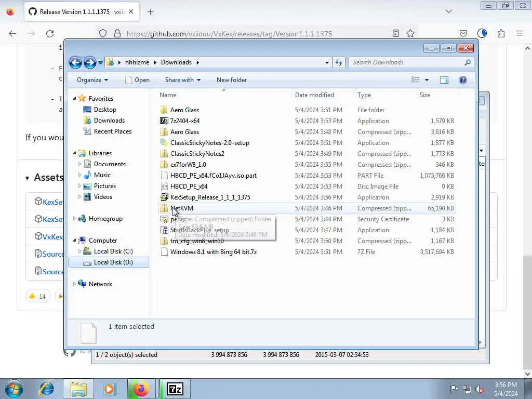Image resolution: width=532 pixels, height=399 pixels.
Task: Sort by the Name column header
Action: [x=223, y=95]
